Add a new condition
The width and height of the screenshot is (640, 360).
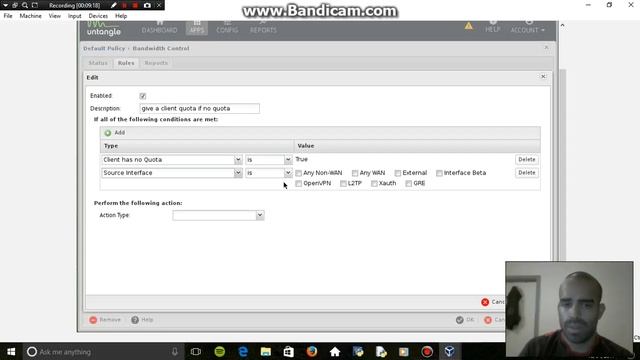coord(115,133)
